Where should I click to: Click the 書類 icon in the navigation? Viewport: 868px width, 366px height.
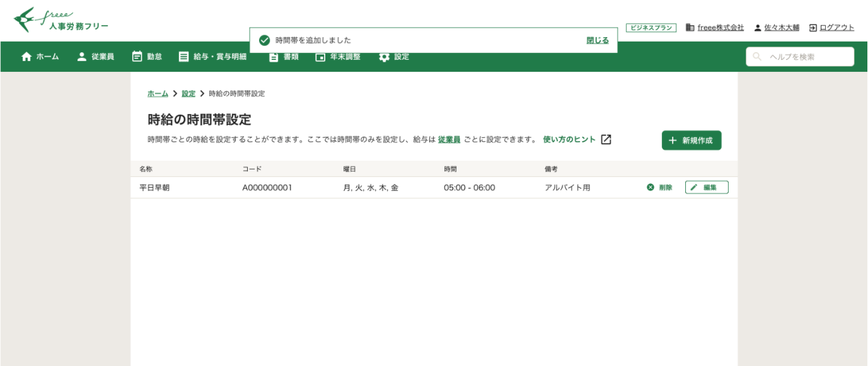(x=272, y=56)
